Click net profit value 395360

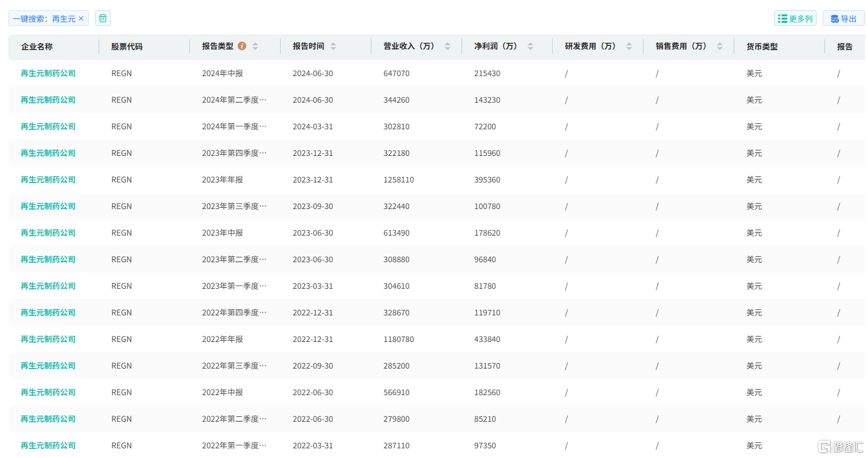[487, 179]
